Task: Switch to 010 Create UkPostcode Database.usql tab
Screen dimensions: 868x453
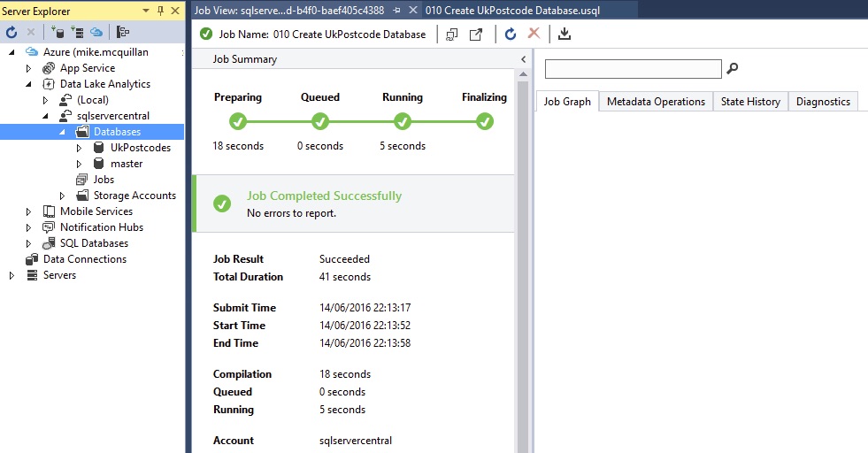Action: click(x=512, y=10)
